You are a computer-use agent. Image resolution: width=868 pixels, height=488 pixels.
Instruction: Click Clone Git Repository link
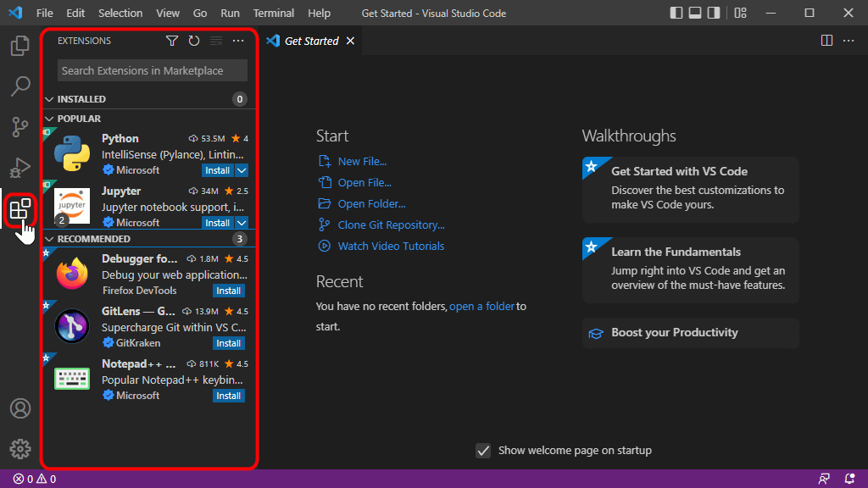(391, 225)
